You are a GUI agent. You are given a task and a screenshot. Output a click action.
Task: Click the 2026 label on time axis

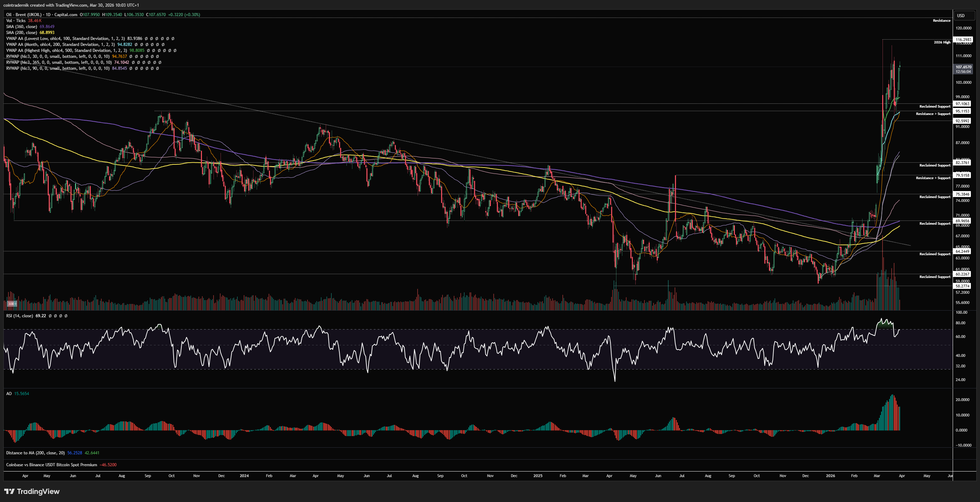point(830,476)
